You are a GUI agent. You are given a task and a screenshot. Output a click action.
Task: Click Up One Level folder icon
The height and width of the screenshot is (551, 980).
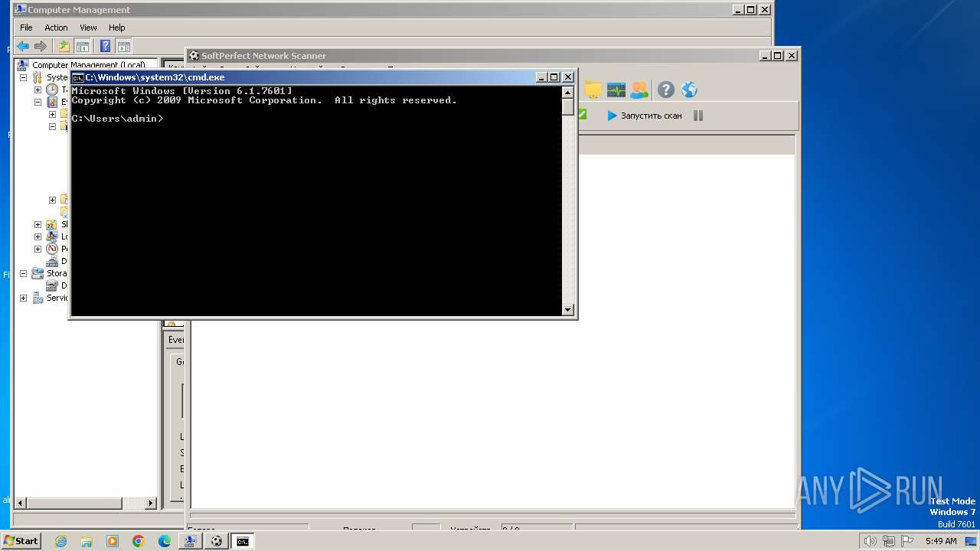[x=64, y=46]
